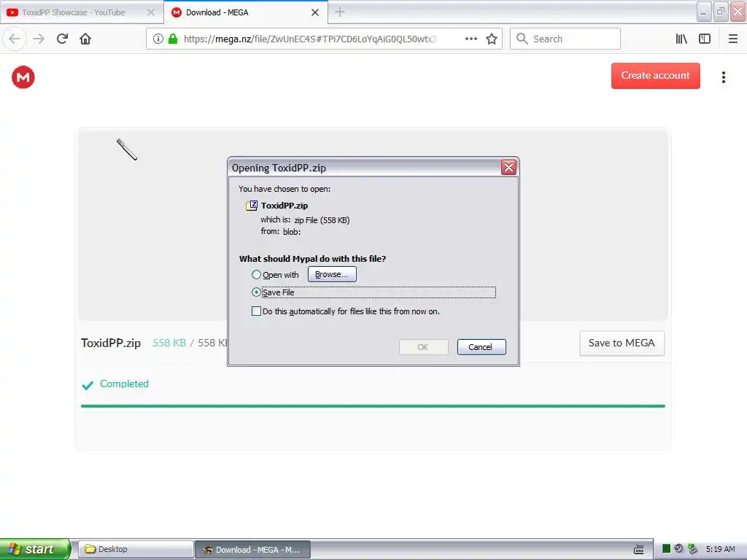Click the disabled OK button

tap(423, 346)
